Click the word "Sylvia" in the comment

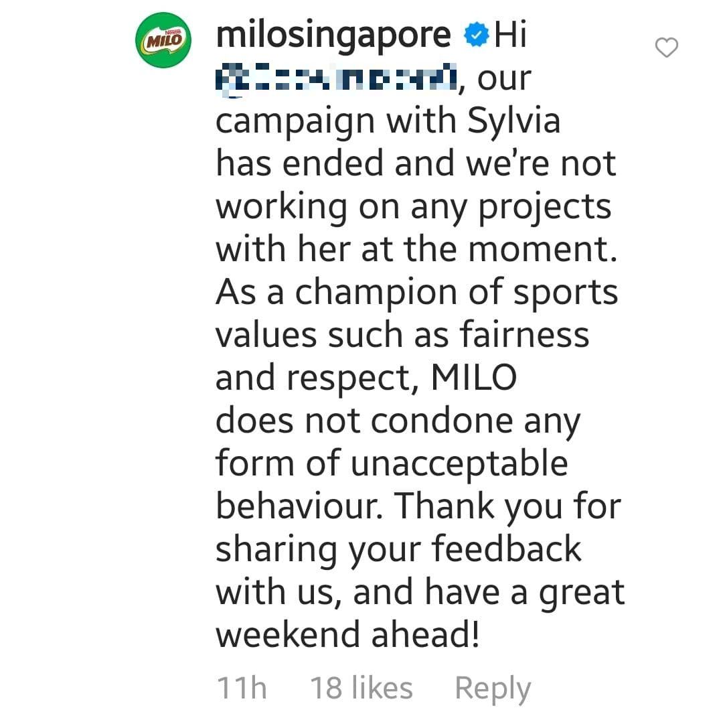pos(514,121)
